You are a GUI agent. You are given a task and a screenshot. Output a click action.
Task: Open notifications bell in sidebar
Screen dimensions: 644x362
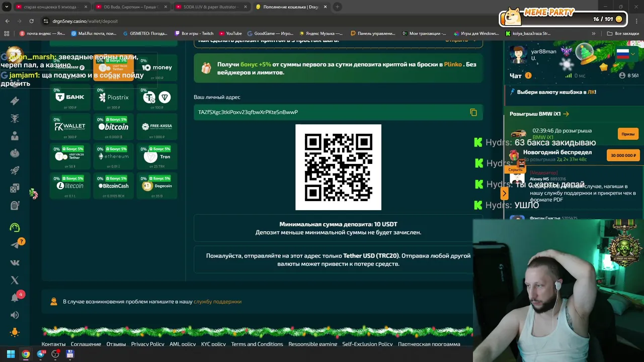tap(15, 298)
